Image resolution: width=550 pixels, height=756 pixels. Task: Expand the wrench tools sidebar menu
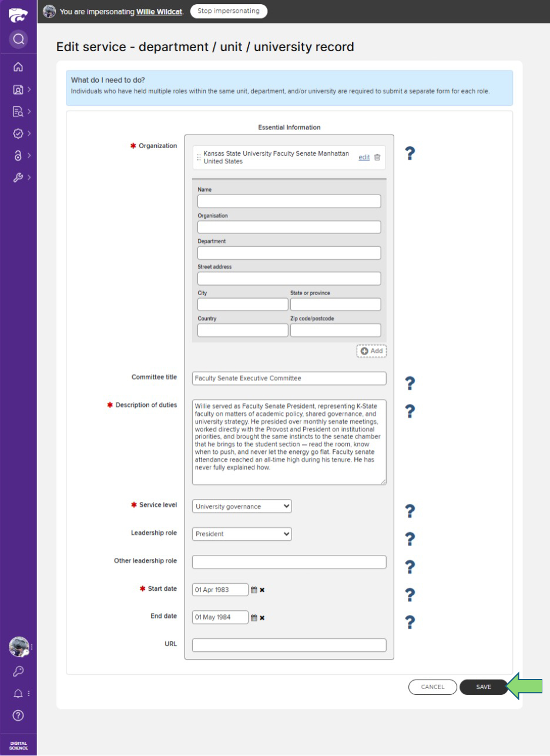click(x=18, y=176)
